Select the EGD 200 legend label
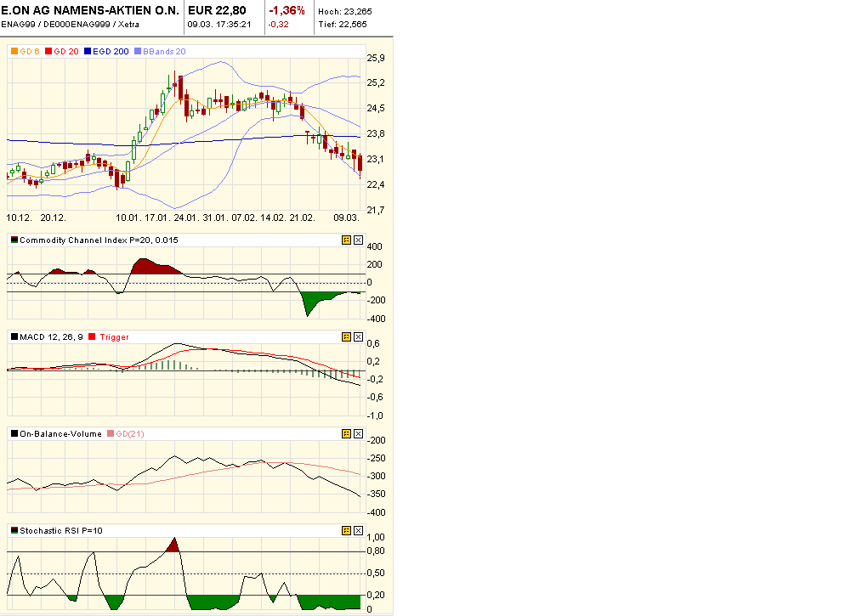The image size is (857, 616). [x=111, y=51]
